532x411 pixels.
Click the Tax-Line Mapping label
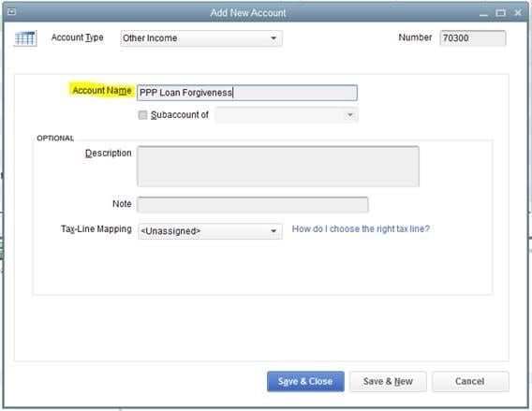pyautogui.click(x=96, y=229)
